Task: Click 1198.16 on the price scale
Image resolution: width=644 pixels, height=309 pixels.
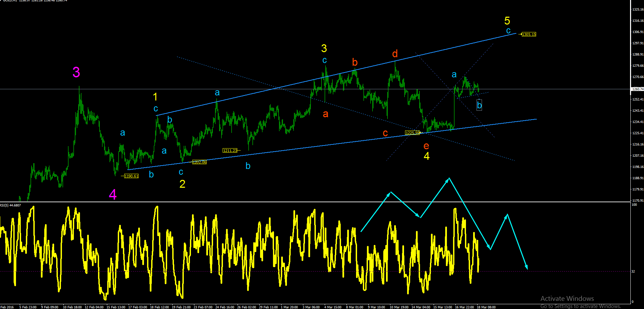Action: click(638, 167)
